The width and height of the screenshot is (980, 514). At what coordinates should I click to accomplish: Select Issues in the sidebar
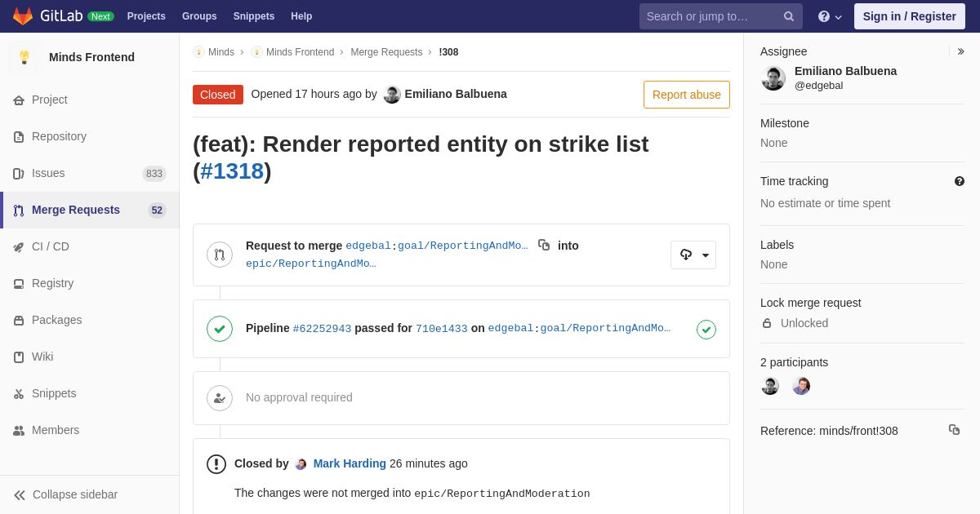[x=90, y=174]
